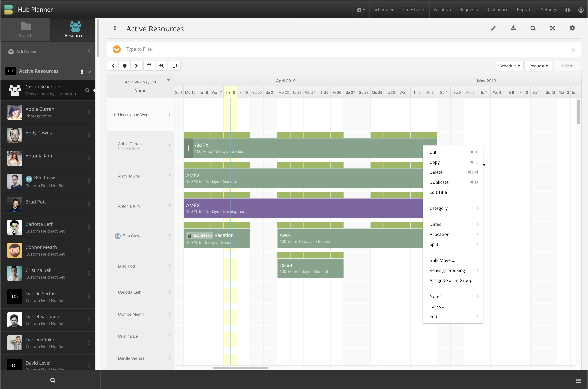Open scheduler settings with the gear icon
The image size is (588, 389).
pyautogui.click(x=572, y=28)
